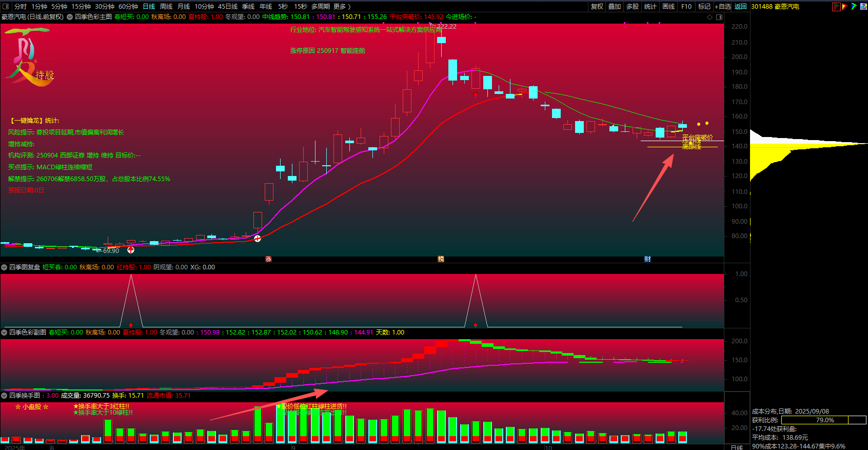Click the diamond icon above price axis
This screenshot has height=450, width=868.
[x=710, y=17]
